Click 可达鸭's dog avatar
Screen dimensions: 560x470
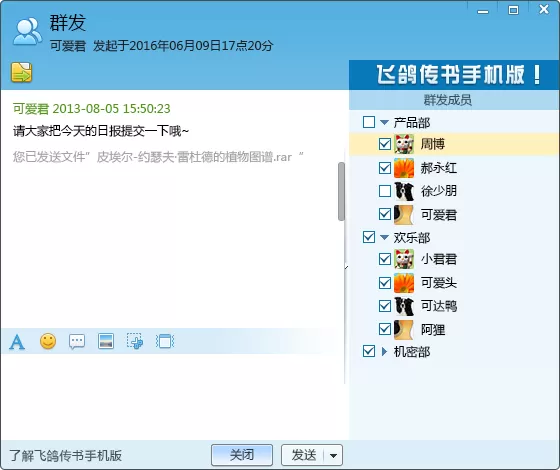click(404, 306)
